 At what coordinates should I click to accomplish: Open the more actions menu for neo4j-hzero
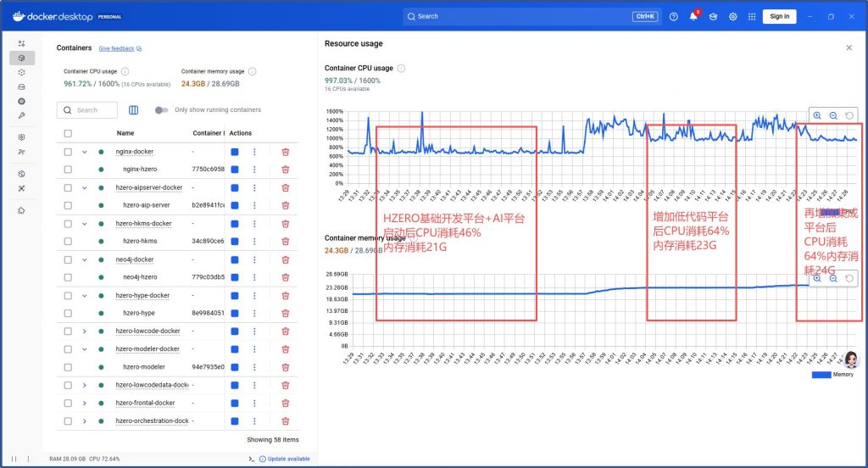(254, 277)
